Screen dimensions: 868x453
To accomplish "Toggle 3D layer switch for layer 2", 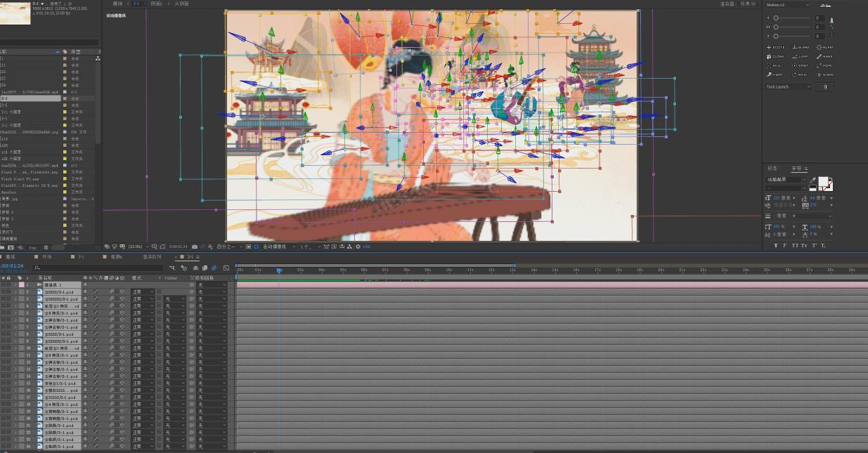I will click(x=122, y=292).
